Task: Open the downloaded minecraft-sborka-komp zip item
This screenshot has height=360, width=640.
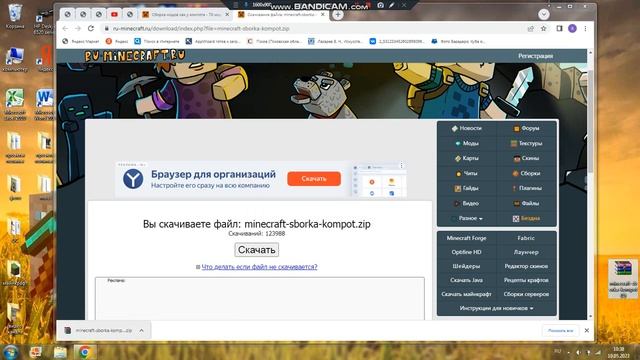Action: [x=104, y=330]
